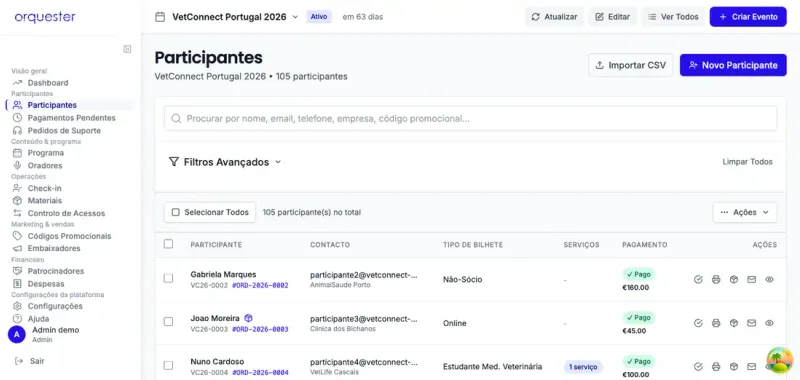The image size is (800, 380).
Task: Open Patrocinadores page
Action: tap(56, 271)
